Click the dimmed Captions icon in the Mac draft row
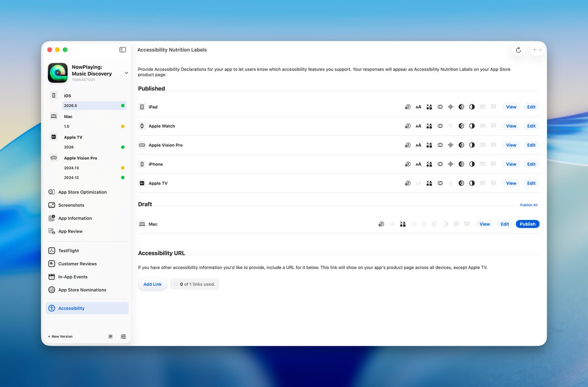This screenshot has height=387, width=588. 456,224
